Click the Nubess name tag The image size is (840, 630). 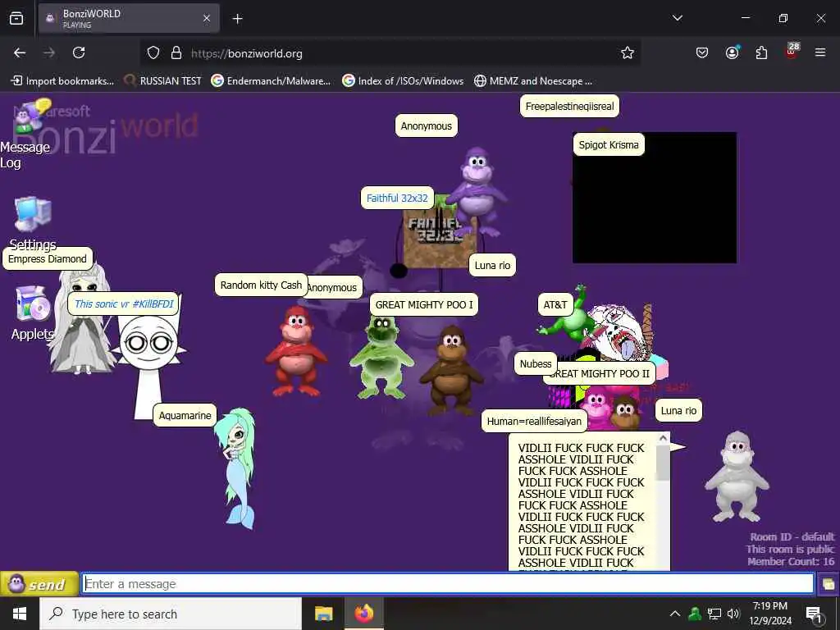[535, 363]
